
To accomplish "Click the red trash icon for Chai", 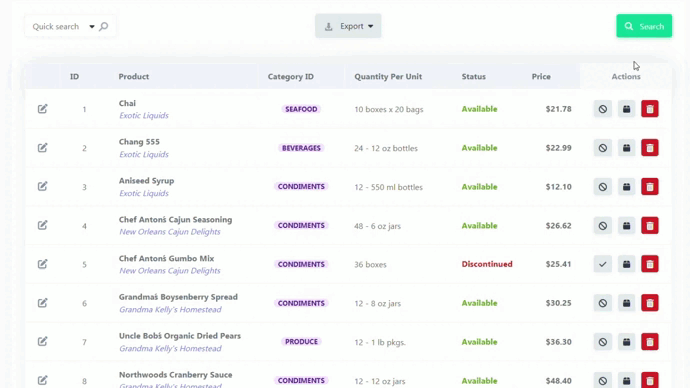I will click(650, 109).
